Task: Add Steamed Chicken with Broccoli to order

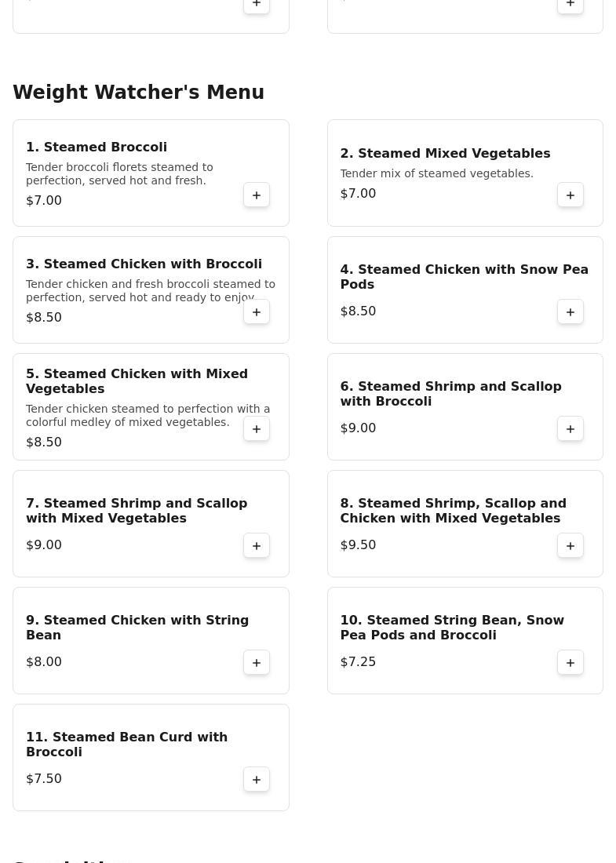Action: click(x=257, y=312)
